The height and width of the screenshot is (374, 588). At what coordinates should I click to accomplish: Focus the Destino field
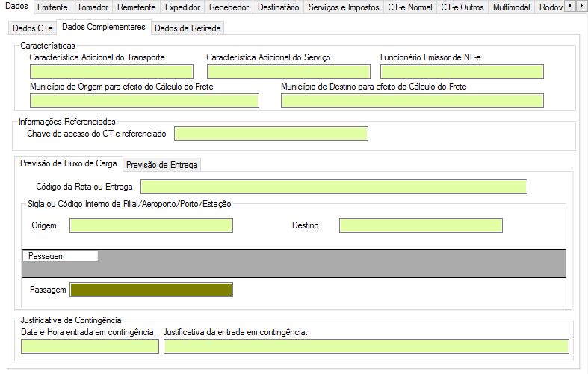[x=421, y=225]
